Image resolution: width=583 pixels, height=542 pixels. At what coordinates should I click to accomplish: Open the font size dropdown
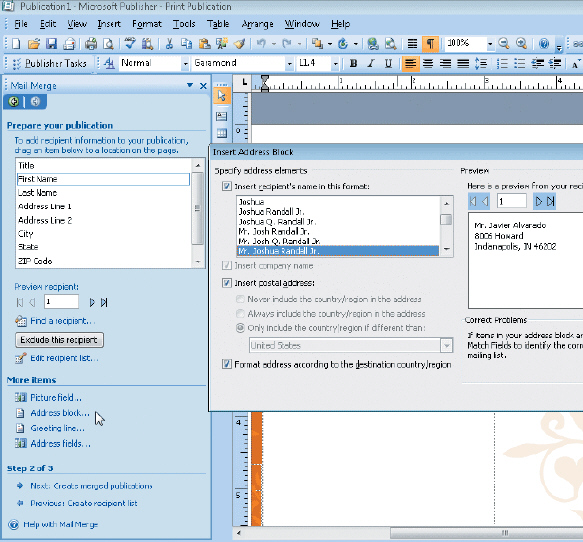[335, 64]
